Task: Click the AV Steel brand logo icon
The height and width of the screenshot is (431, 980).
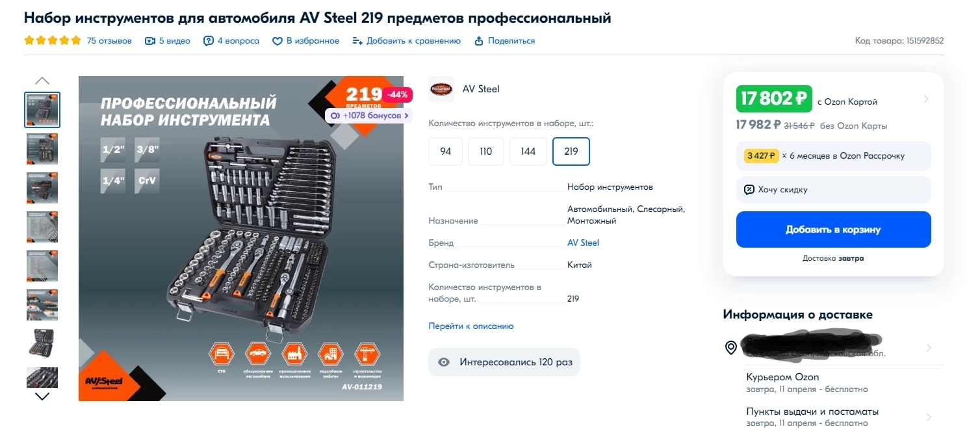Action: pos(441,89)
